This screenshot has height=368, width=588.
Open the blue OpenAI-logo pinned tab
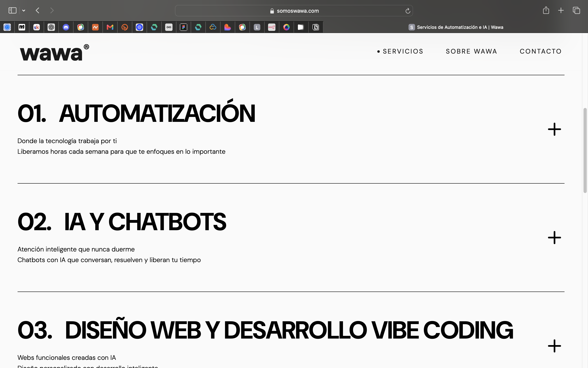coord(139,27)
